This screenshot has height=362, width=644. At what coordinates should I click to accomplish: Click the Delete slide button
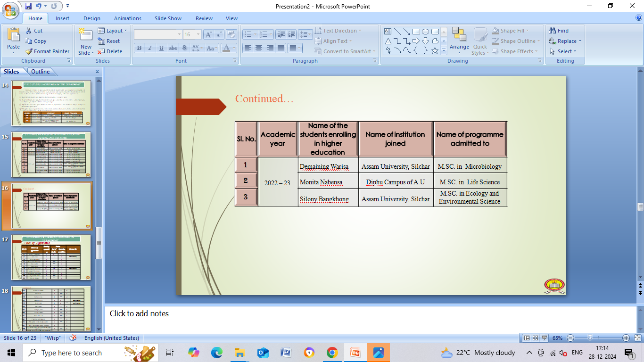click(110, 51)
